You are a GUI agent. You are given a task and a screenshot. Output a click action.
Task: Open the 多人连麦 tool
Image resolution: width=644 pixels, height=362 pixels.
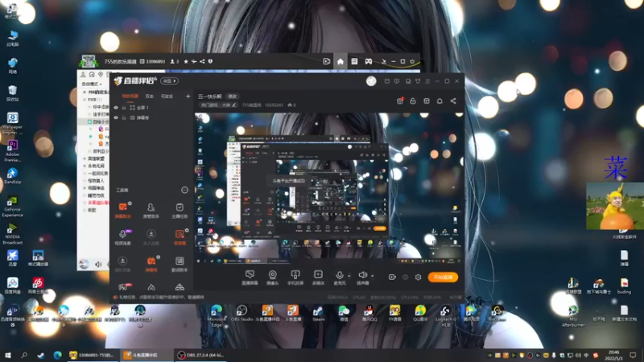pos(151,237)
